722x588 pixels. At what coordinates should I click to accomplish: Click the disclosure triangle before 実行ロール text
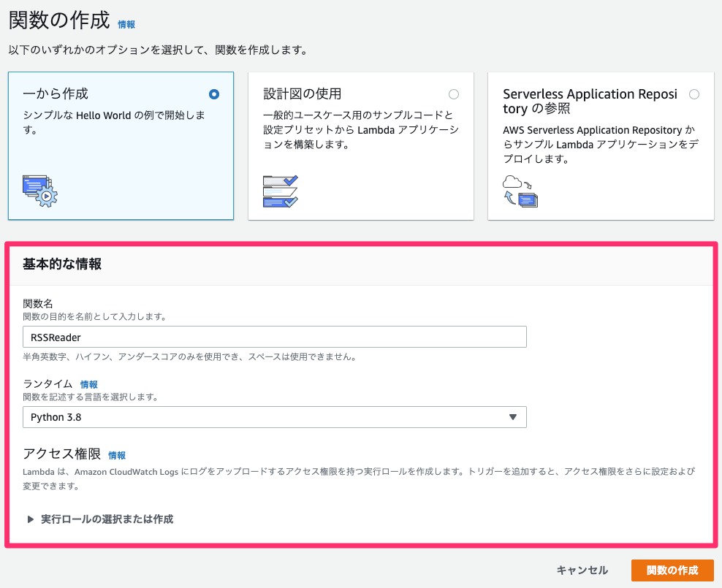click(x=29, y=519)
